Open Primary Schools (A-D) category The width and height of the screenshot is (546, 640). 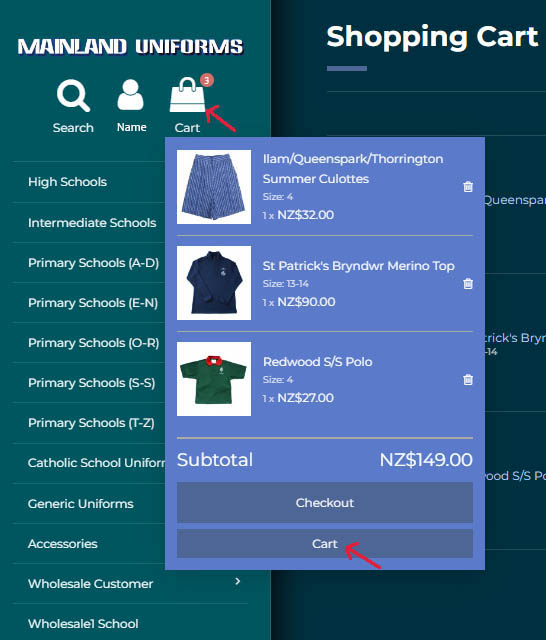pyautogui.click(x=93, y=263)
